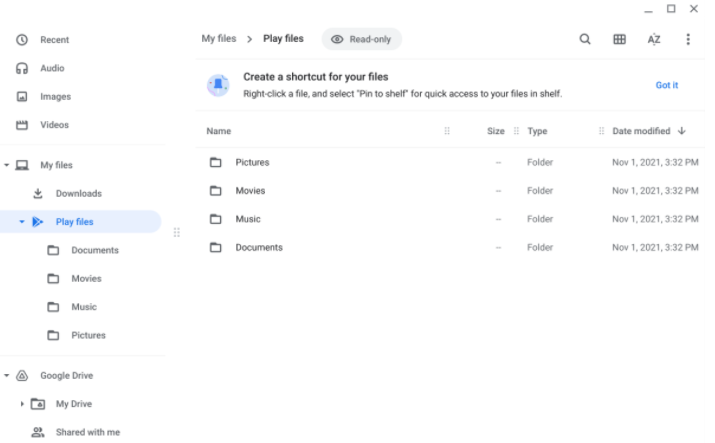Screen dimensions: 715x443
Task: Go to Videos in the sidebar
Action: point(54,125)
